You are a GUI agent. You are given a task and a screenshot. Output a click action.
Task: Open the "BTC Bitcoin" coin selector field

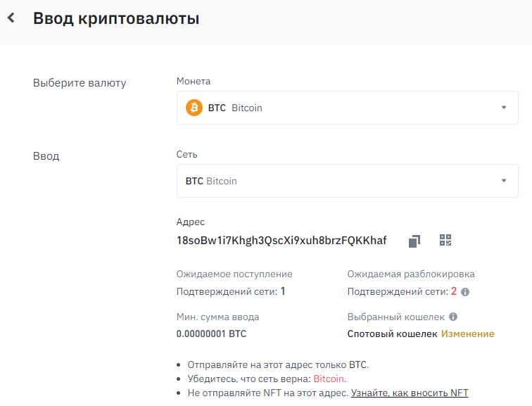347,108
